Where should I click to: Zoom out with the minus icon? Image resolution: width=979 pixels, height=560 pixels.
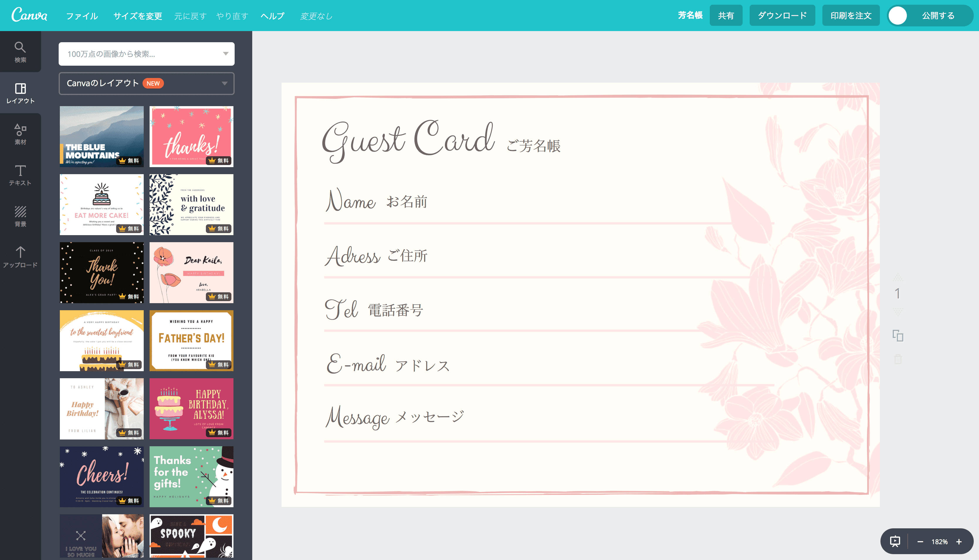point(920,542)
